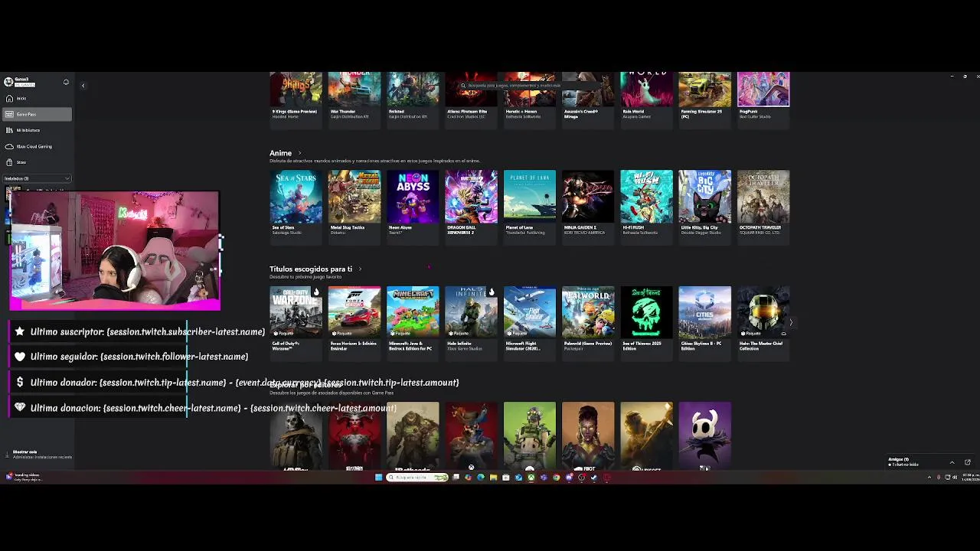Screen dimensions: 980x551
Task: Show hidden system tray icons
Action: point(929,478)
